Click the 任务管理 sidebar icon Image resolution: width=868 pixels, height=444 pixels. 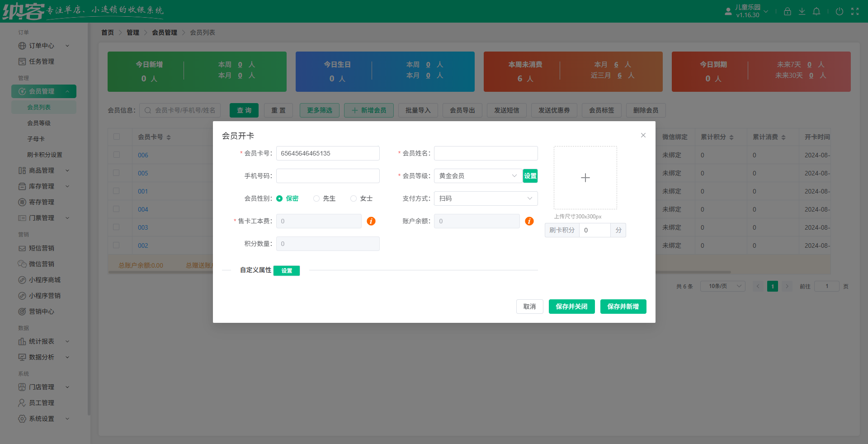coord(22,61)
